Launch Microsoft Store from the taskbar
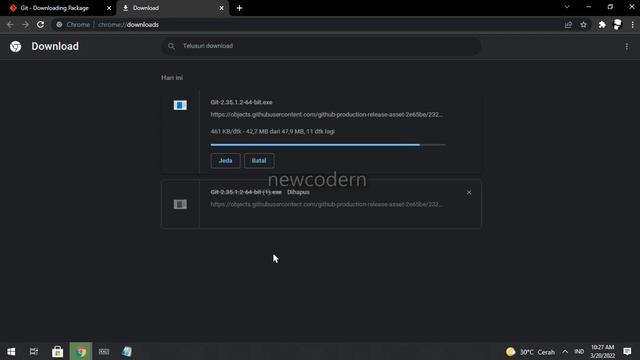 pos(58,351)
